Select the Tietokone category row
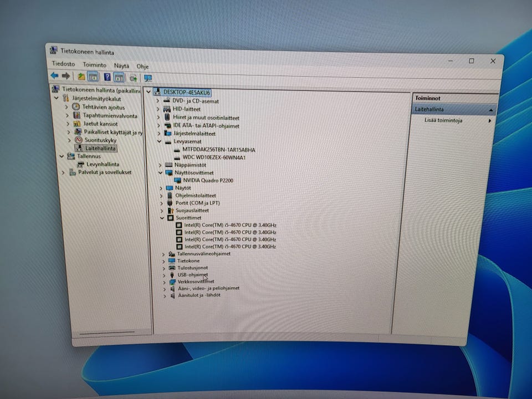This screenshot has height=399, width=532. [188, 261]
